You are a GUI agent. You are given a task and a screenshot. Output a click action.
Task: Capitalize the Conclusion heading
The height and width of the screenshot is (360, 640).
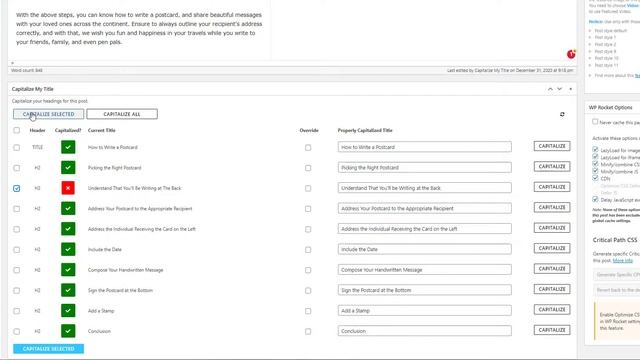552,330
